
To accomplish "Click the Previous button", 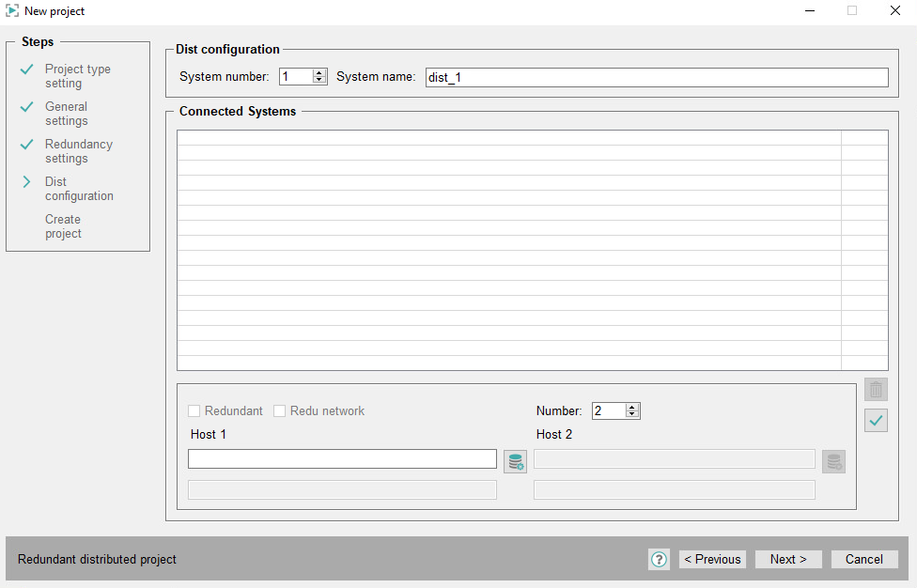I will [712, 559].
